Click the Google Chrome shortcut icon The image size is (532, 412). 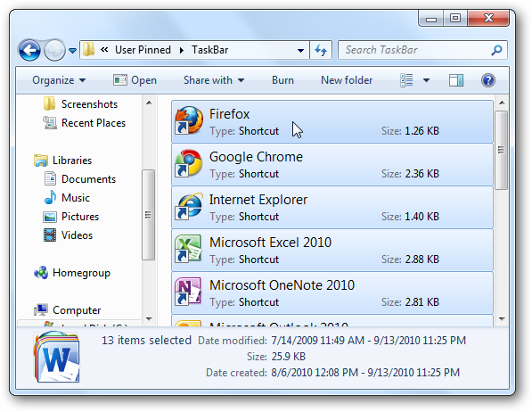pos(189,163)
